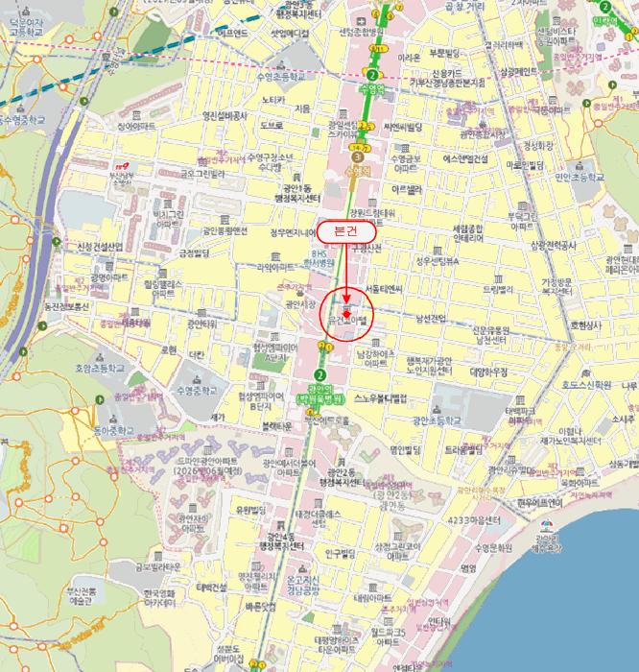The height and width of the screenshot is (672, 639).
Task: Click the apartment icon above 수영금보 아파트
Action: click(405, 148)
